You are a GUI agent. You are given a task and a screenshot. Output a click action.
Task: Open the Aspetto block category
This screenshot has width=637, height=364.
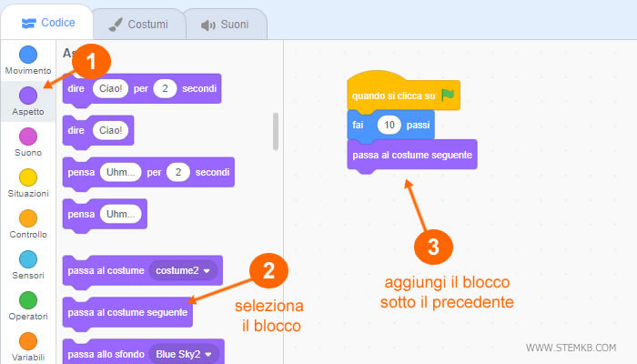point(28,96)
